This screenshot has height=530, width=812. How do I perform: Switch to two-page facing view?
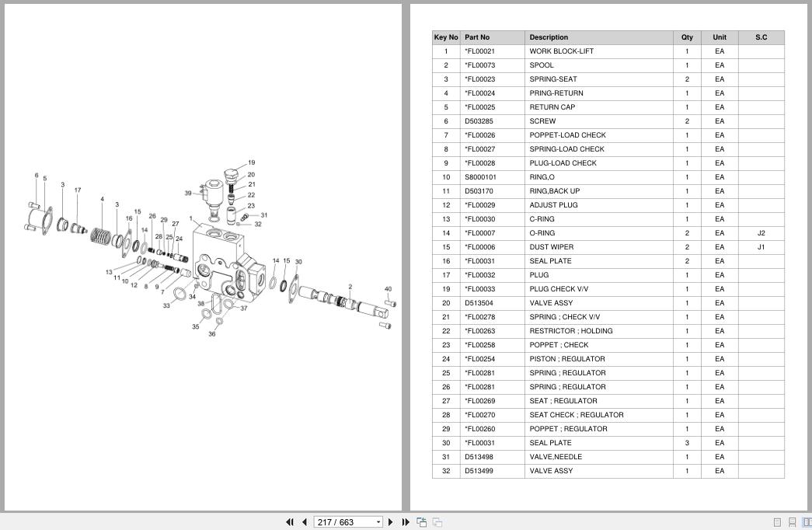[x=807, y=522]
